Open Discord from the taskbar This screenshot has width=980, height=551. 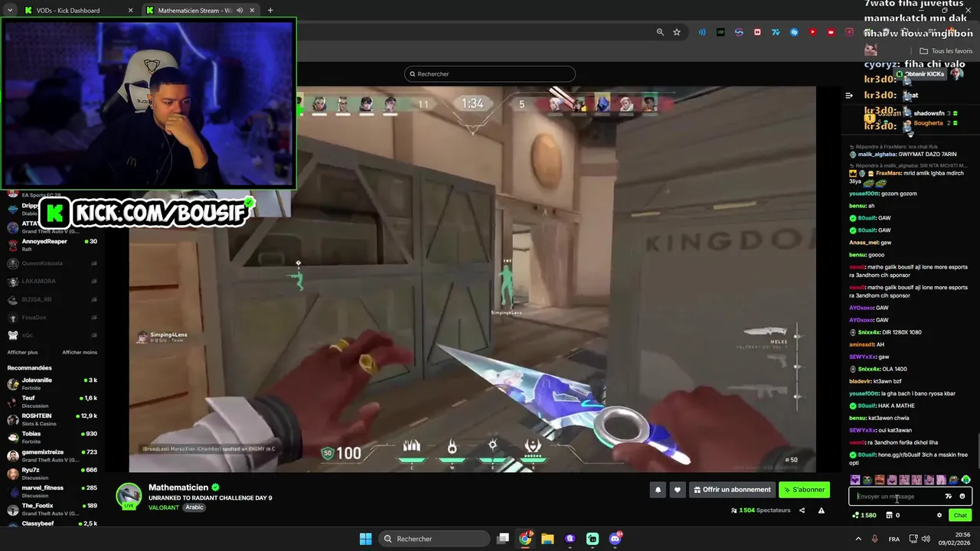pyautogui.click(x=616, y=539)
